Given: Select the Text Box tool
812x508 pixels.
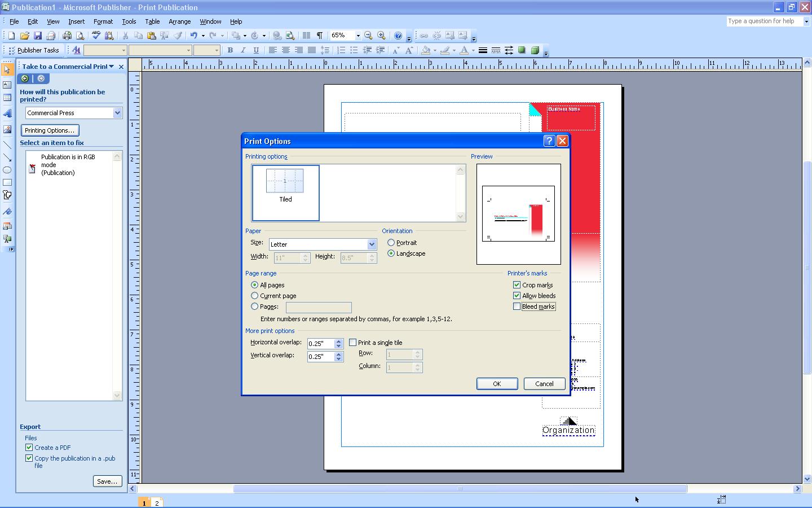Looking at the screenshot, I should tap(7, 85).
